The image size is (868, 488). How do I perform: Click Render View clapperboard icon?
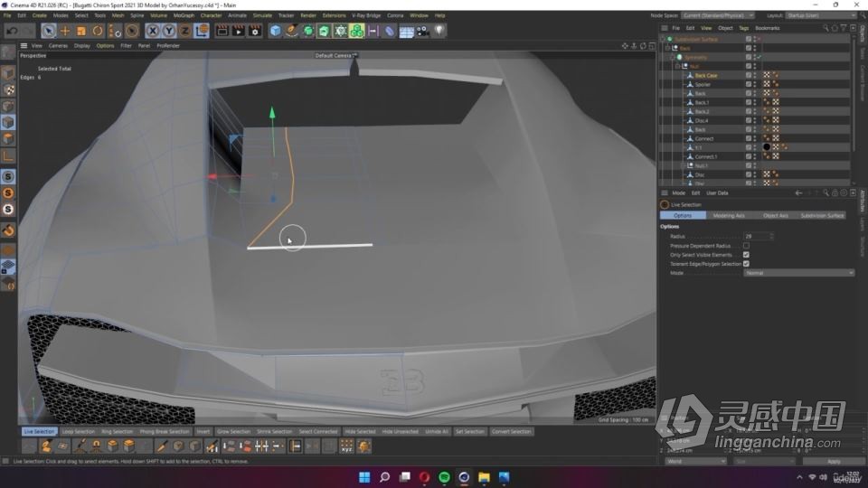[x=222, y=31]
